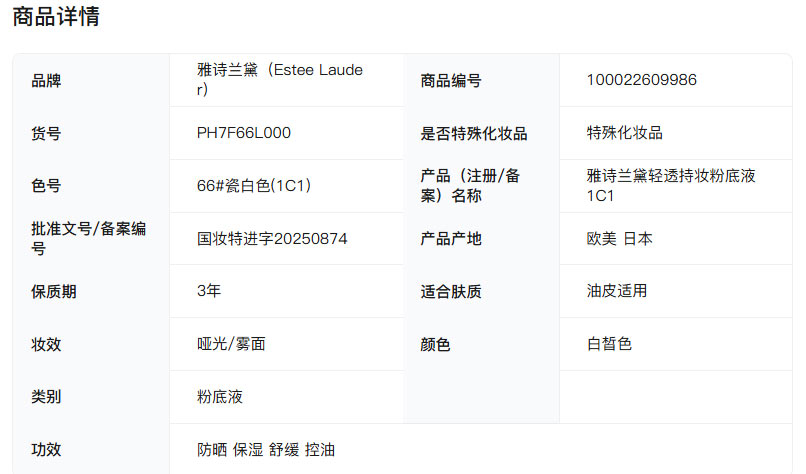Click the 保质期 value 3年
806x474 pixels.
click(x=209, y=291)
